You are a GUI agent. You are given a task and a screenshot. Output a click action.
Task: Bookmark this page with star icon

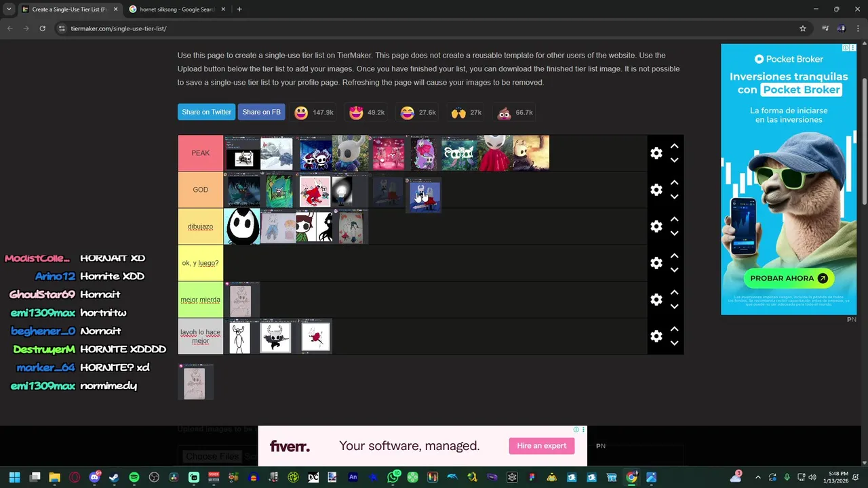click(x=803, y=28)
